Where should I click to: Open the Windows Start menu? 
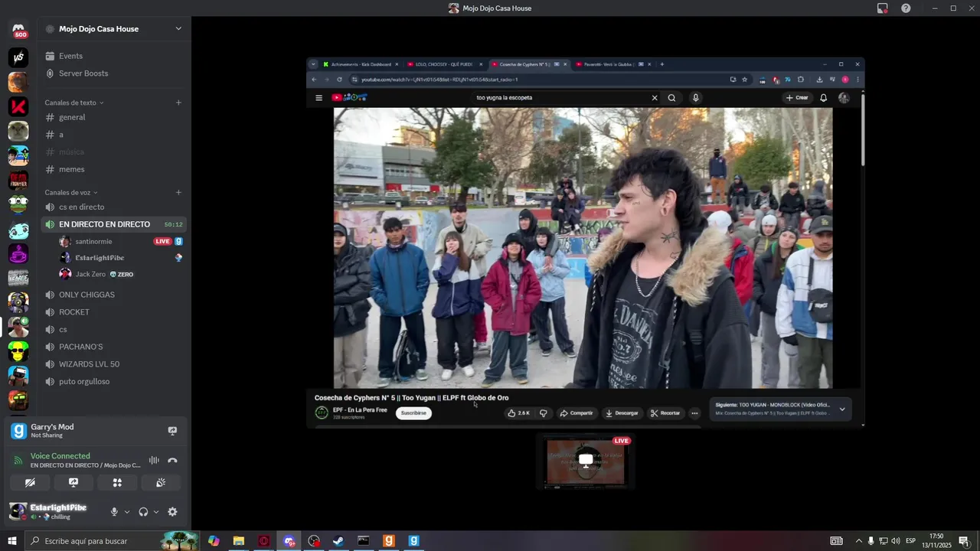point(12,541)
